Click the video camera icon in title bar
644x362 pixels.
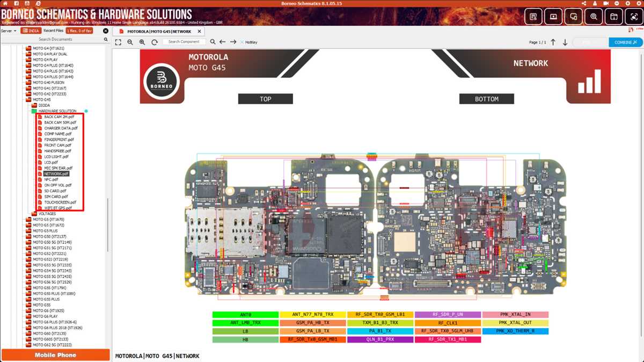point(606,3)
